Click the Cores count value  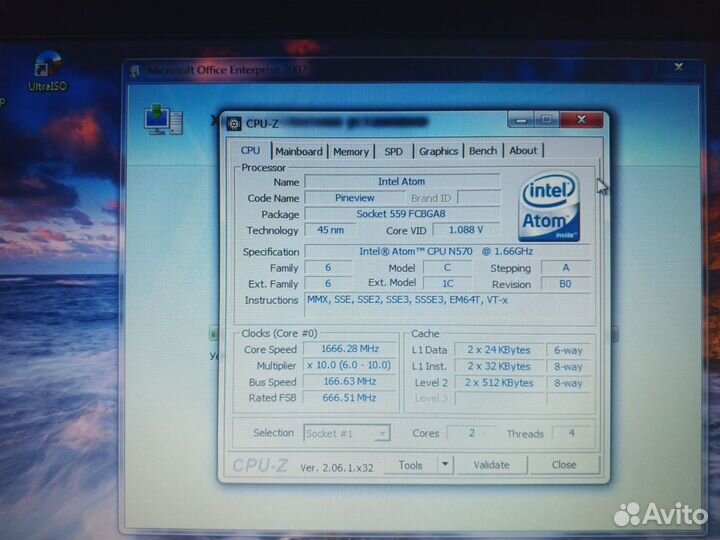click(x=472, y=433)
